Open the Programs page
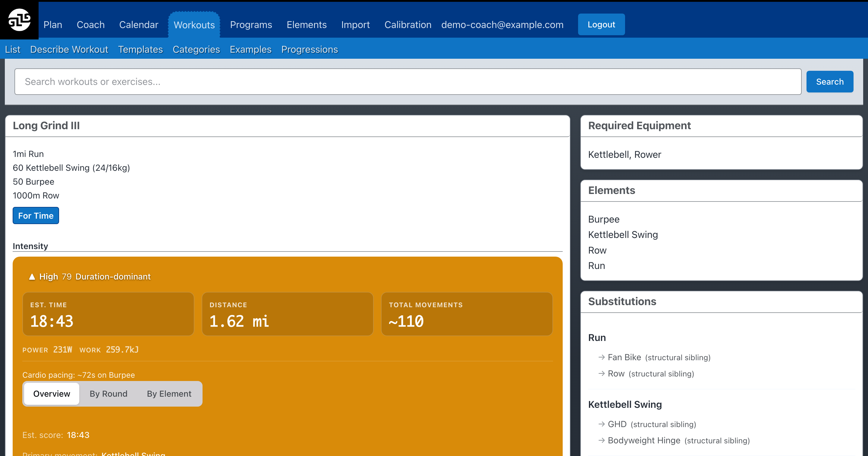The width and height of the screenshot is (868, 456). pyautogui.click(x=251, y=25)
